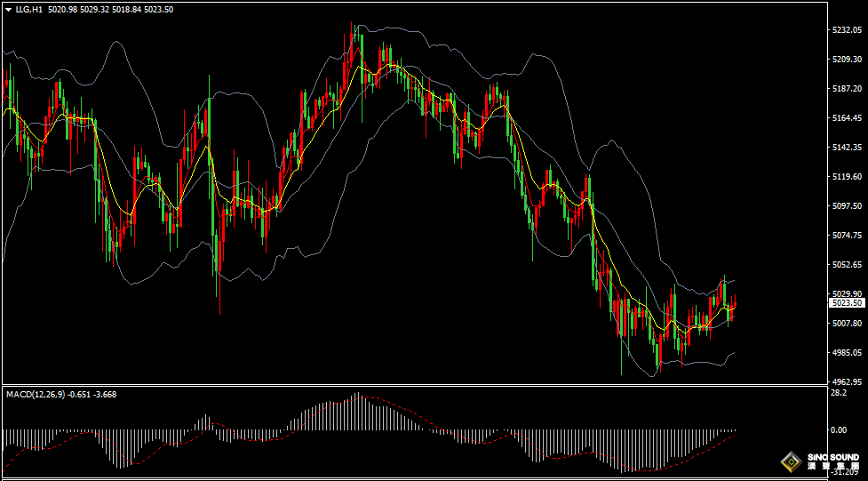Viewport: 868px width, 481px height.
Task: Click the LLG,H1 symbol label
Action: click(28, 10)
